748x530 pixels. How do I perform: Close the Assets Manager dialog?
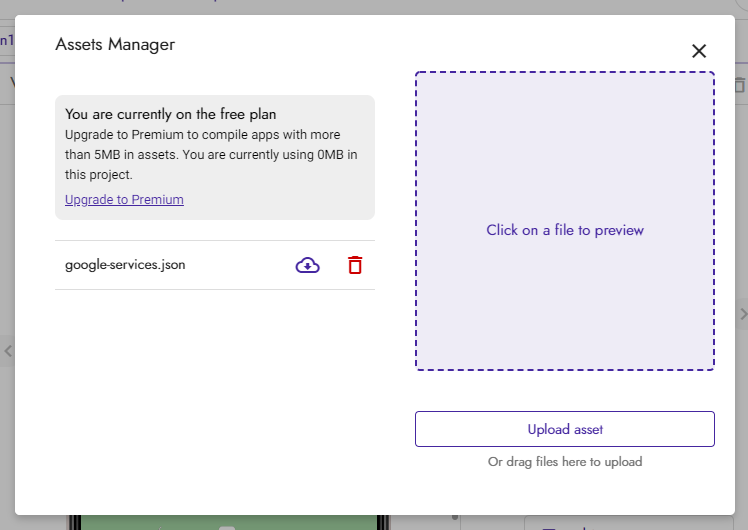pos(699,51)
